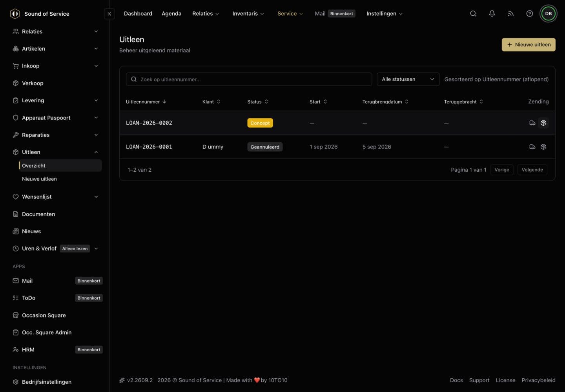Viewport: 565px width, 392px height.
Task: Open the Agenda page
Action: point(171,14)
